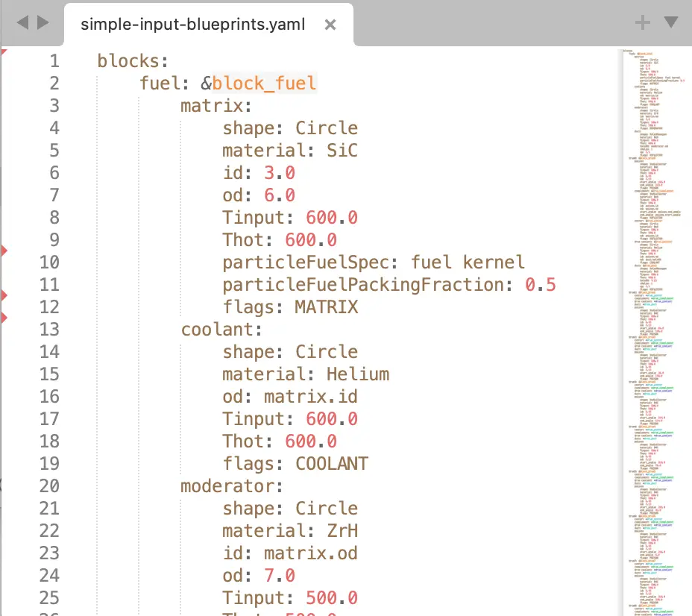
Task: Close the simple-input-blueprints.yaml tab
Action: click(330, 24)
